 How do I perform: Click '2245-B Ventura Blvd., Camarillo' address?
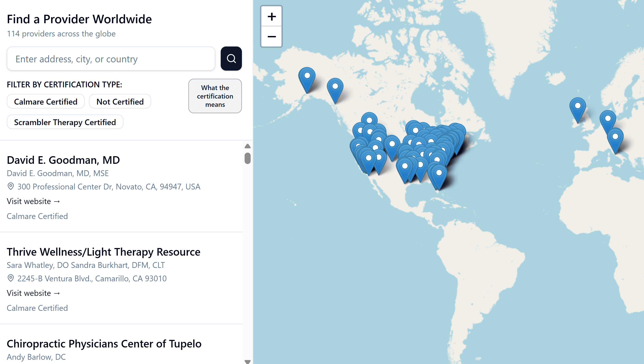[92, 278]
